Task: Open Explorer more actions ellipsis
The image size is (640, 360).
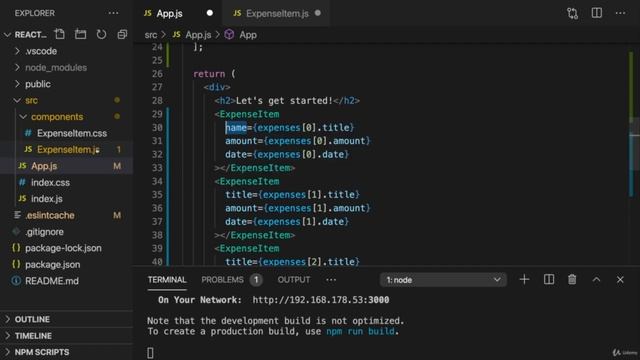Action: click(113, 13)
